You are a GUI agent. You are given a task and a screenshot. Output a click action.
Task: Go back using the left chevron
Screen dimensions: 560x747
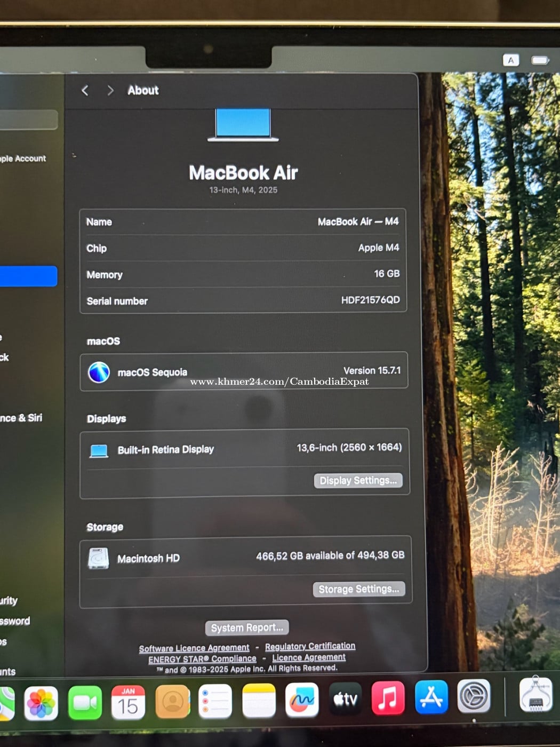(x=85, y=91)
